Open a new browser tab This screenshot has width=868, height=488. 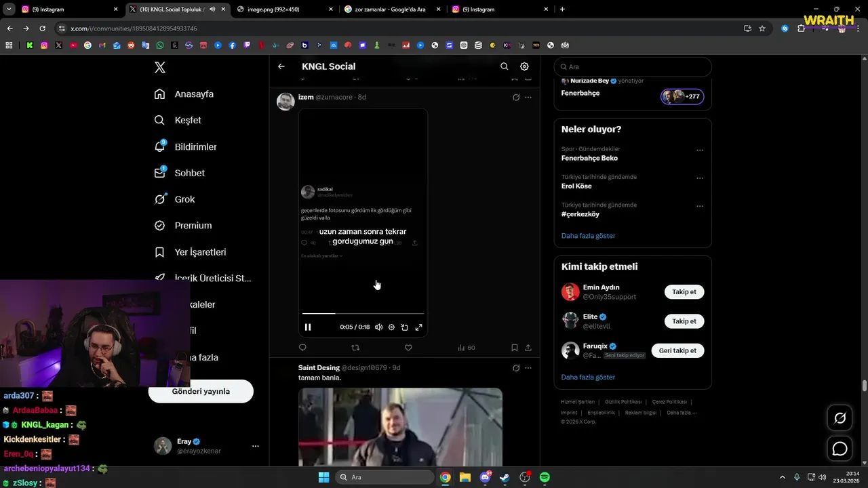click(x=562, y=9)
